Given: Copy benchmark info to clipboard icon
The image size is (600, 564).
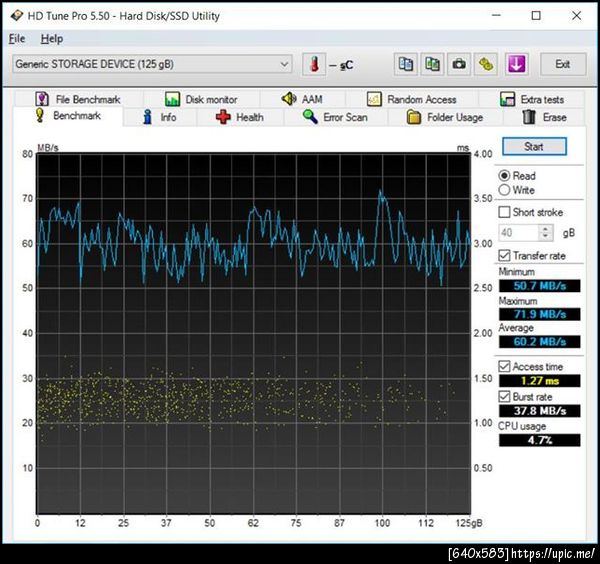Looking at the screenshot, I should coord(406,64).
